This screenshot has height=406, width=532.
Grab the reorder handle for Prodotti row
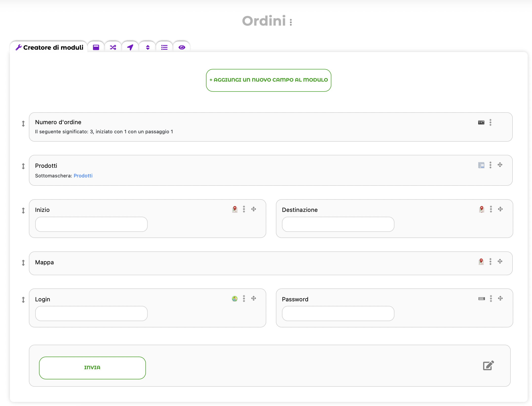23,166
